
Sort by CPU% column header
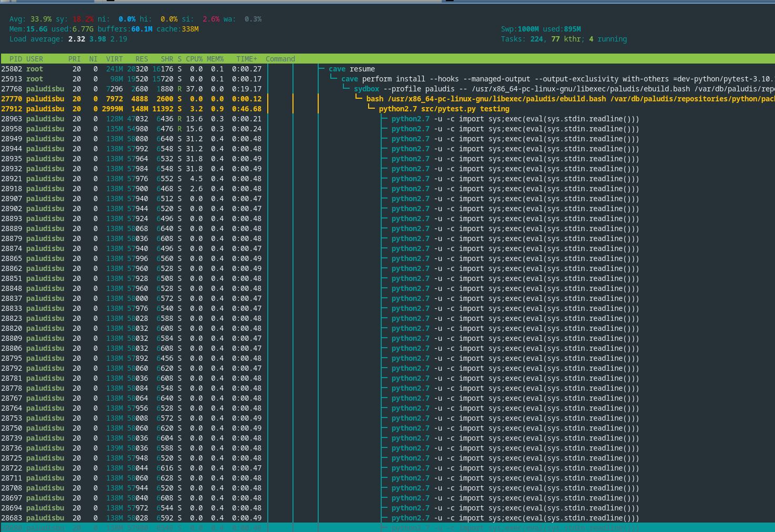pos(194,59)
